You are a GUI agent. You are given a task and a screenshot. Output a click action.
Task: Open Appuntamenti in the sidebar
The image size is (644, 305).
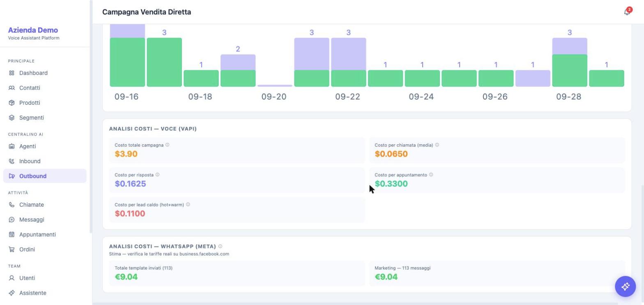coord(45,234)
